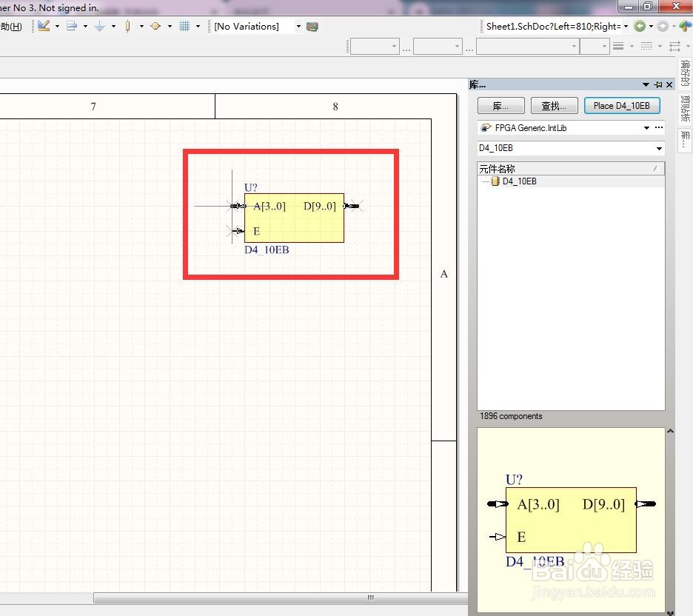This screenshot has width=693, height=616.
Task: Select the Power Sources ground icon
Action: pyautogui.click(x=99, y=26)
